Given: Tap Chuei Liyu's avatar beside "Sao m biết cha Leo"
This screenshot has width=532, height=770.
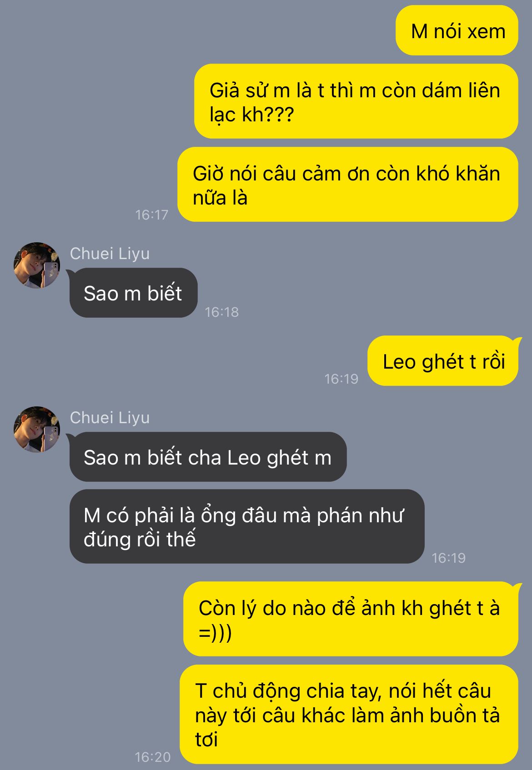Looking at the screenshot, I should (37, 429).
